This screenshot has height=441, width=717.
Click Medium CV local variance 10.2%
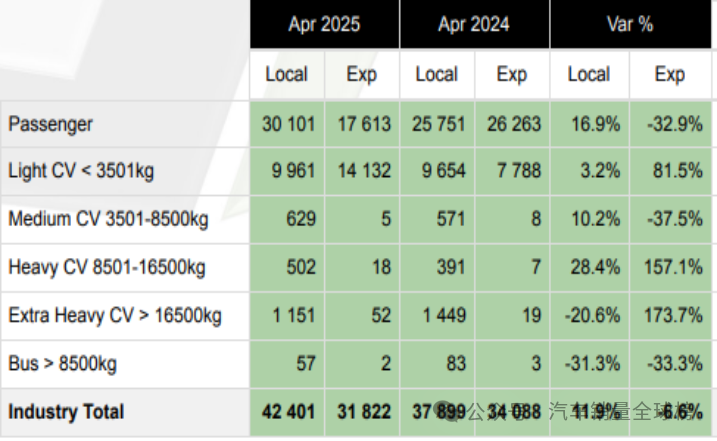tap(596, 219)
